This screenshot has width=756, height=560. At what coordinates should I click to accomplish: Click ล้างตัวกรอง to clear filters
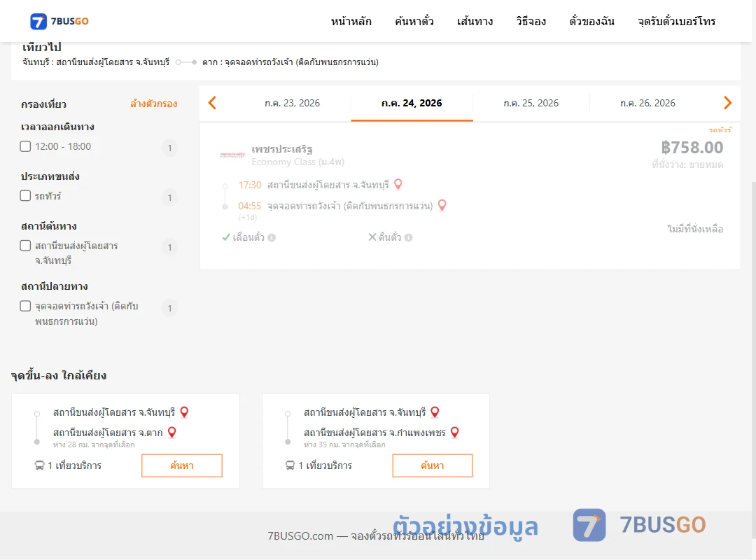coord(154,104)
